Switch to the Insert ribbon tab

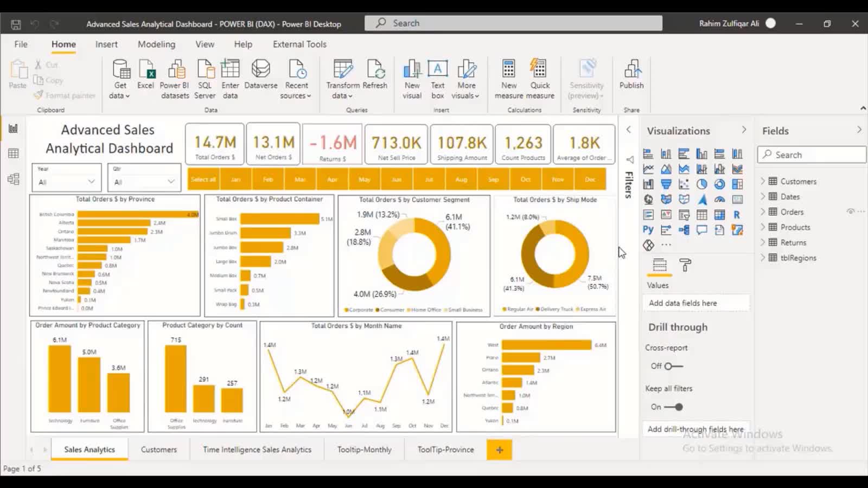click(106, 44)
